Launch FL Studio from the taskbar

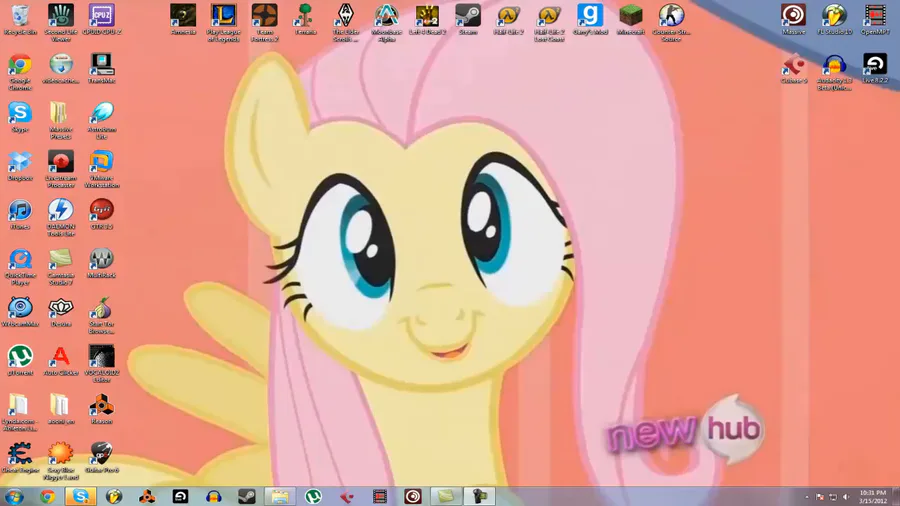(x=114, y=496)
